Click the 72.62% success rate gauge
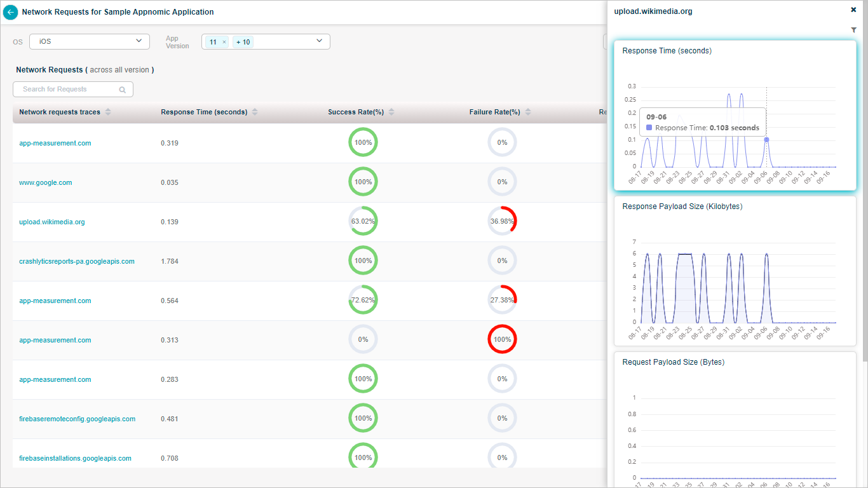The image size is (868, 488). point(363,300)
